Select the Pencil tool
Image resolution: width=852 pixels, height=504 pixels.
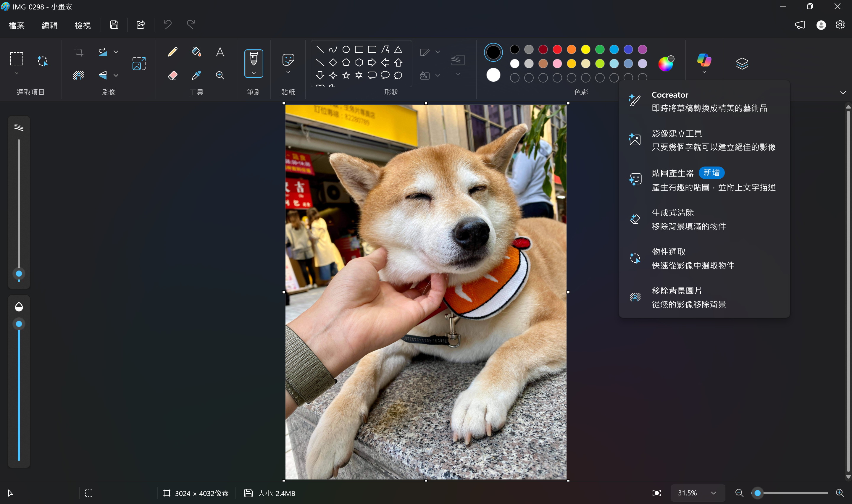pyautogui.click(x=172, y=52)
